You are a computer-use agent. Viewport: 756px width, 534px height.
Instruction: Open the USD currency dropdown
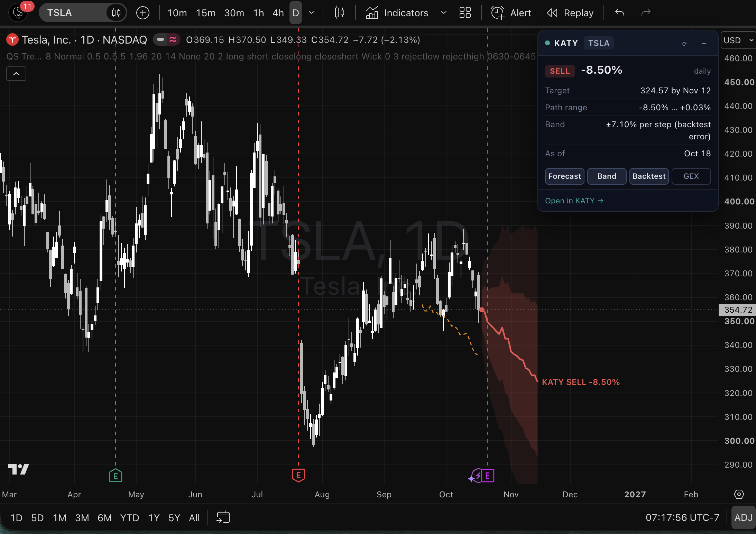[738, 40]
